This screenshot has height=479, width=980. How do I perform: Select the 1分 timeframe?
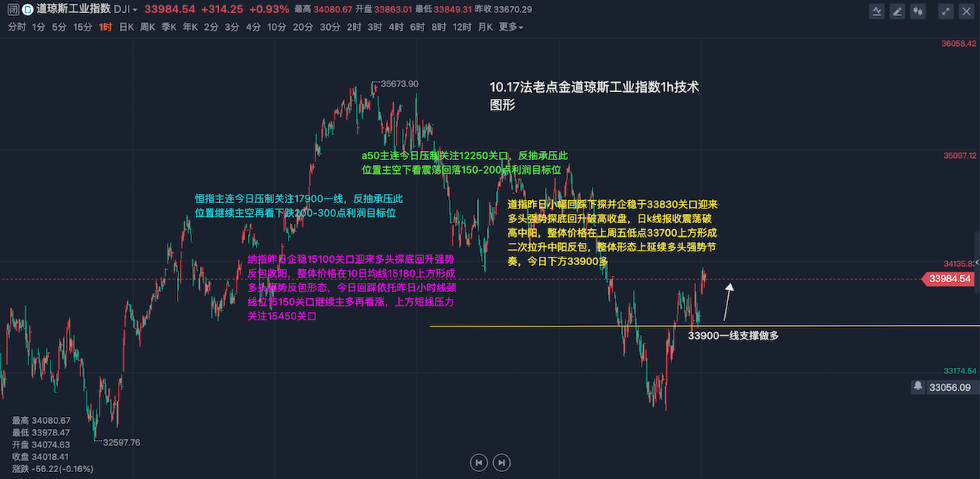tap(38, 27)
